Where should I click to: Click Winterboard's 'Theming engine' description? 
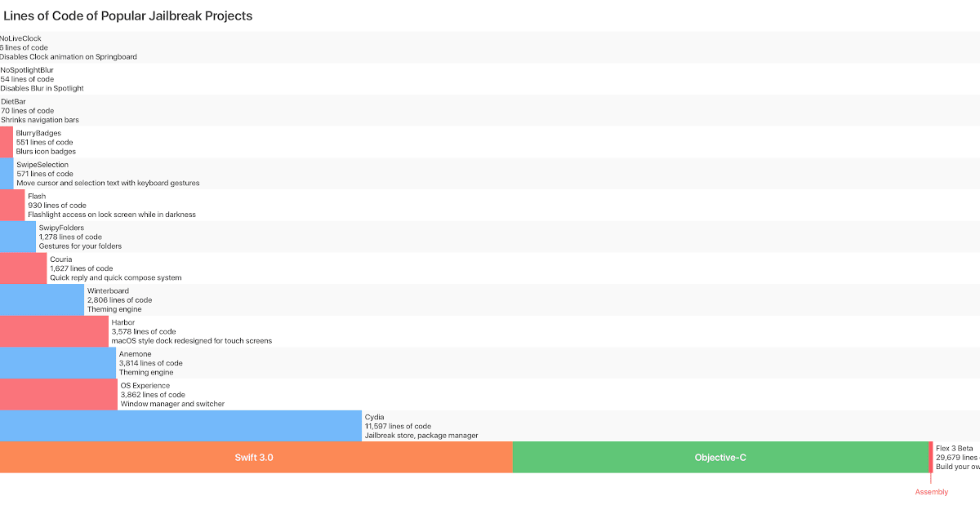click(x=114, y=309)
